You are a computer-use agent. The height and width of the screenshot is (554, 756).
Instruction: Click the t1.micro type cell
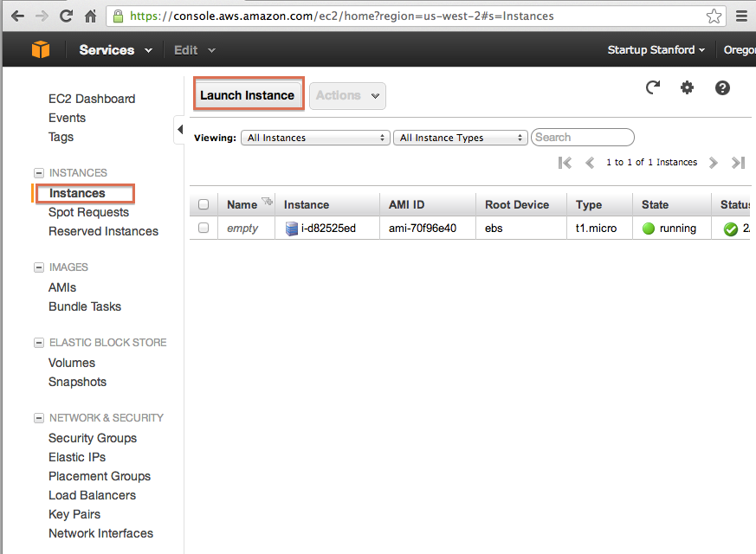point(596,229)
